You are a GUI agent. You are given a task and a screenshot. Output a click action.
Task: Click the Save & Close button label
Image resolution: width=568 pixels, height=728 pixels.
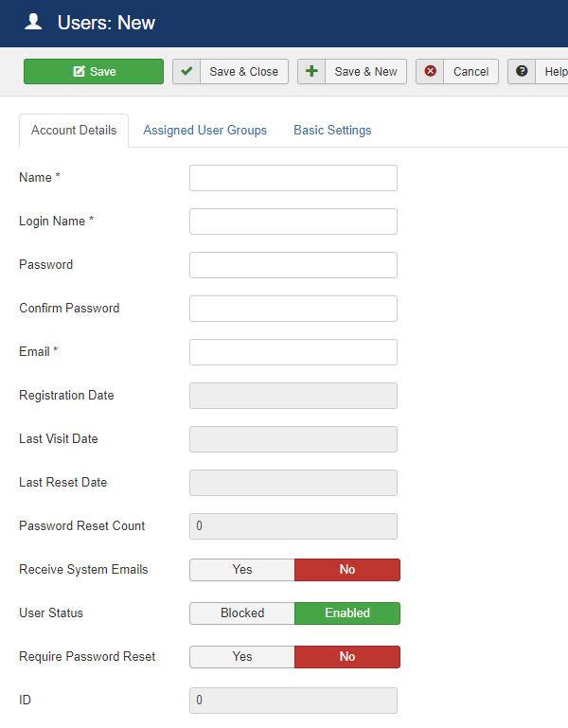point(243,72)
